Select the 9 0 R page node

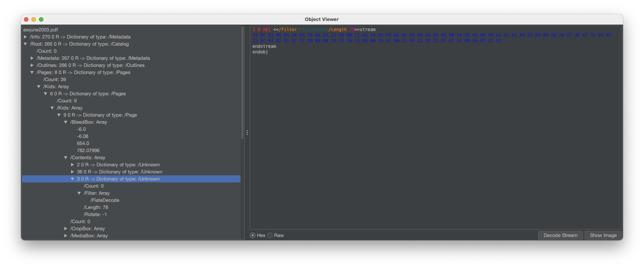point(100,115)
